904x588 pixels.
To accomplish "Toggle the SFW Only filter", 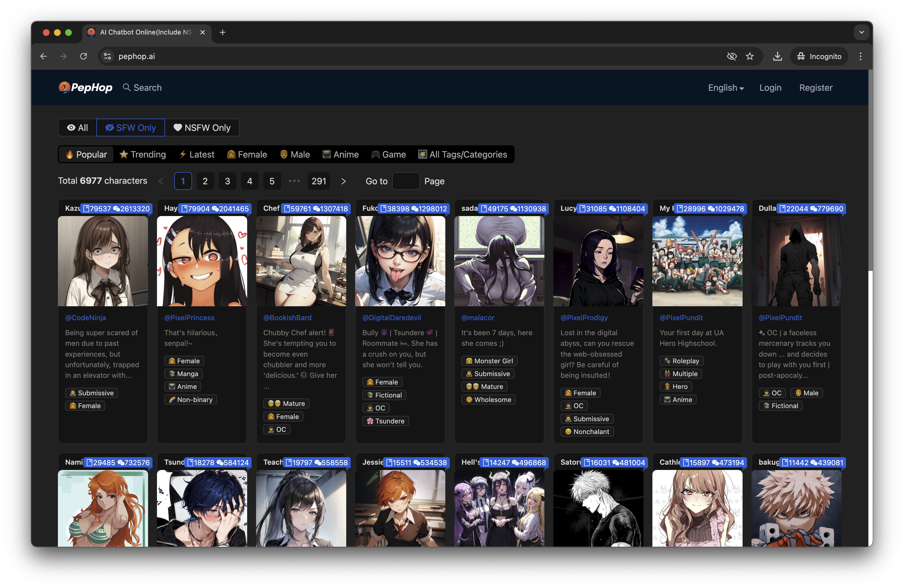I will tap(131, 128).
